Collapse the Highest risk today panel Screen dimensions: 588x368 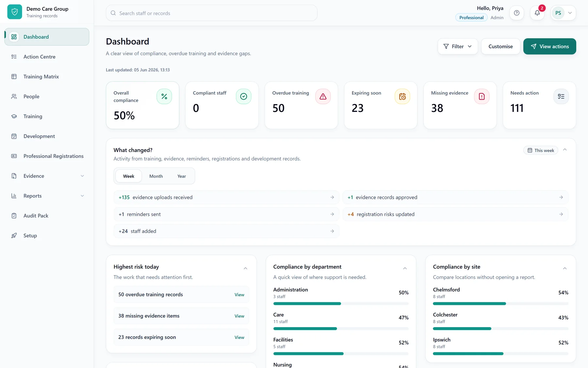[x=246, y=268]
